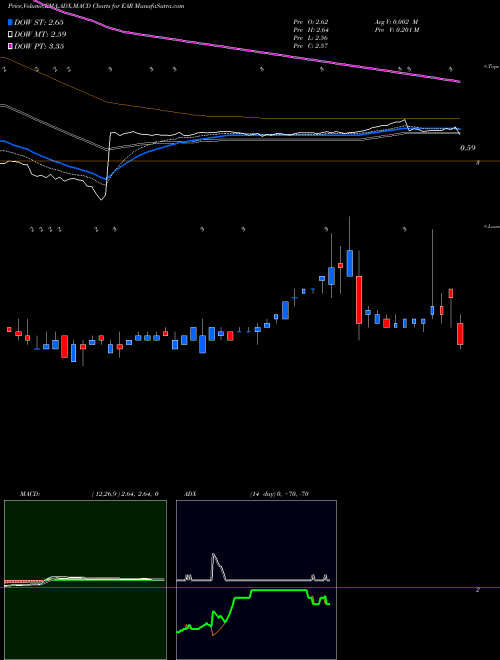500x660 pixels.
Task: Select the 'DOW MT: 2.59' legend label
Action: pyautogui.click(x=40, y=34)
